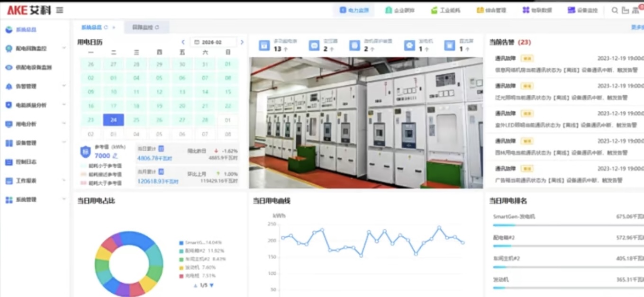
Task: Click the refresh icon on 回路监控 tab
Action: (157, 27)
